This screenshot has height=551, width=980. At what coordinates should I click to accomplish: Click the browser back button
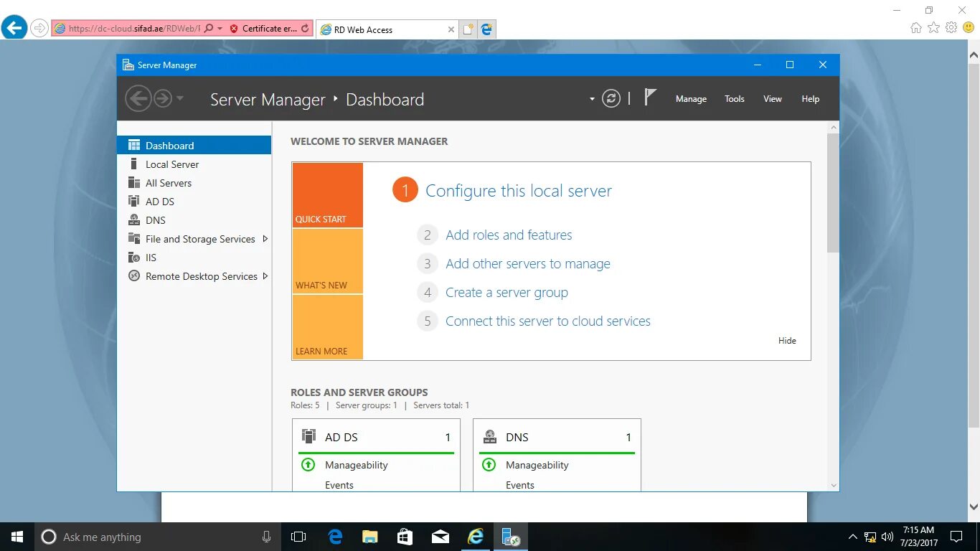pos(14,28)
